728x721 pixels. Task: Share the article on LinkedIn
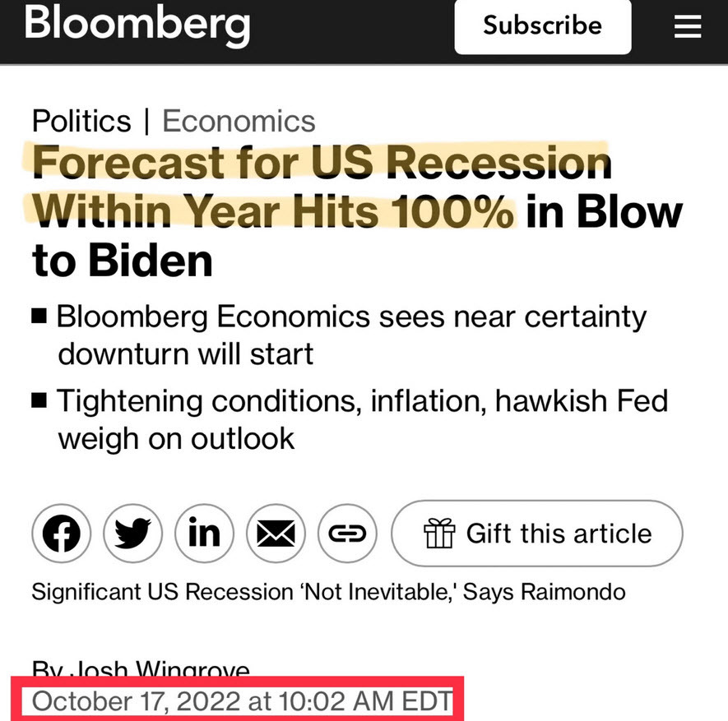click(x=204, y=533)
